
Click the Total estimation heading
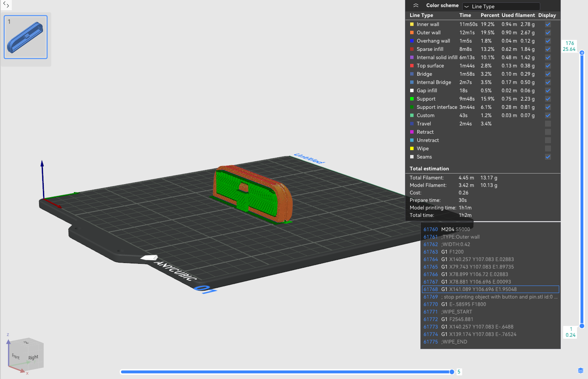pos(429,169)
